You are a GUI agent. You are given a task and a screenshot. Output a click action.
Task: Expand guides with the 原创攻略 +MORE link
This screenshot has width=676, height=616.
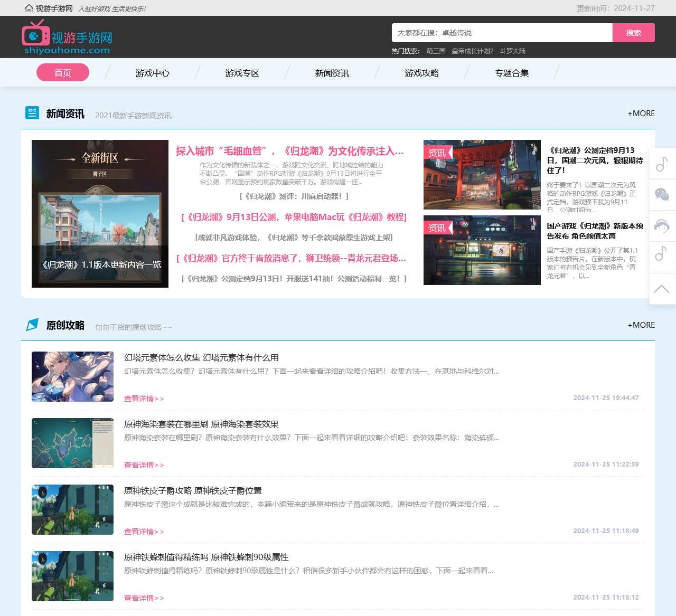[641, 325]
